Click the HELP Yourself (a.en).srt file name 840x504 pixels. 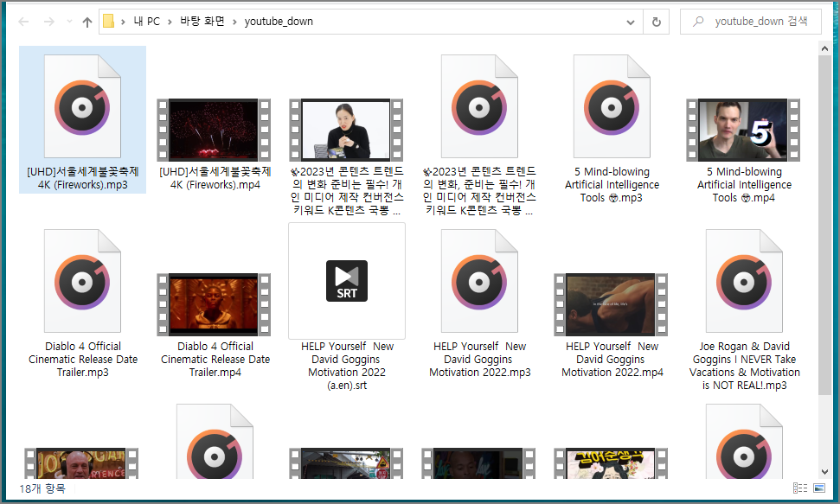(x=347, y=366)
